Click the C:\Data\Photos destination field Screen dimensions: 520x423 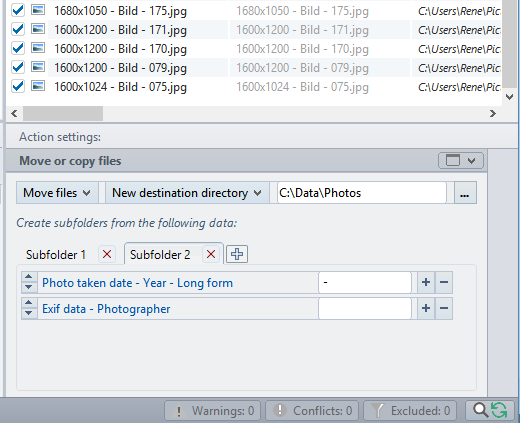click(x=362, y=193)
